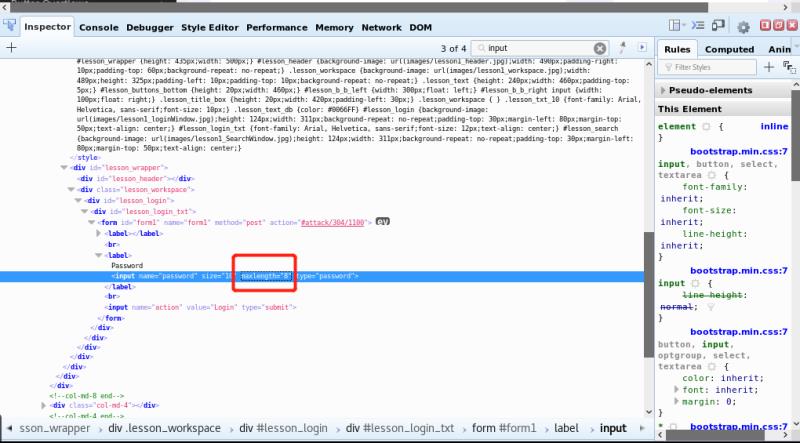Follow the #attack/304/1100 action link
Viewport: 800px width, 443px height.
pos(333,223)
